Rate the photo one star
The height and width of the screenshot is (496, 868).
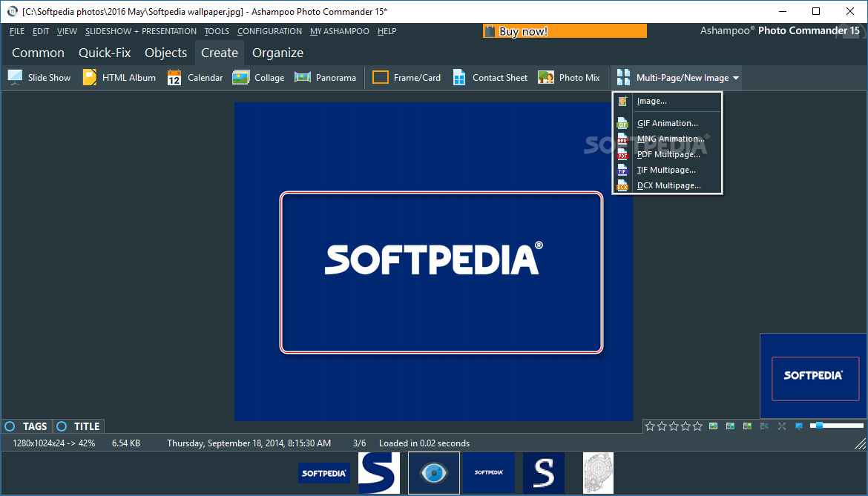(650, 426)
